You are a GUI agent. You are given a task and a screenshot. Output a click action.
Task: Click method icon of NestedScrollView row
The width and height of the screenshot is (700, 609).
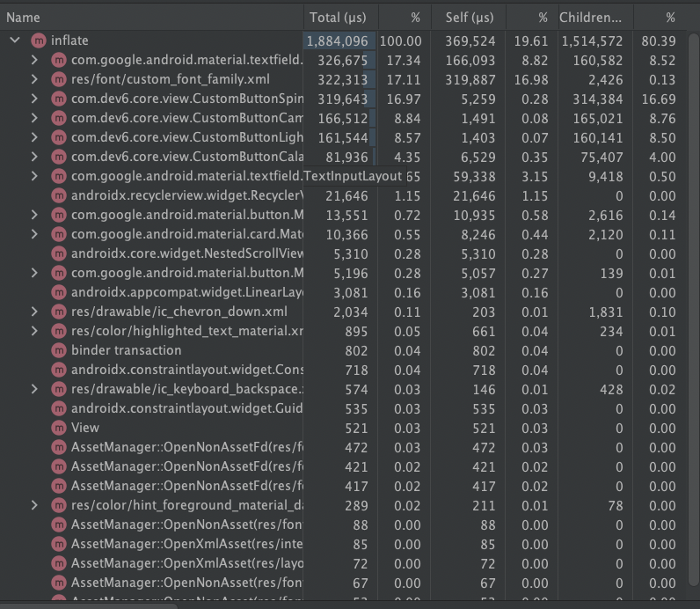[x=59, y=253]
